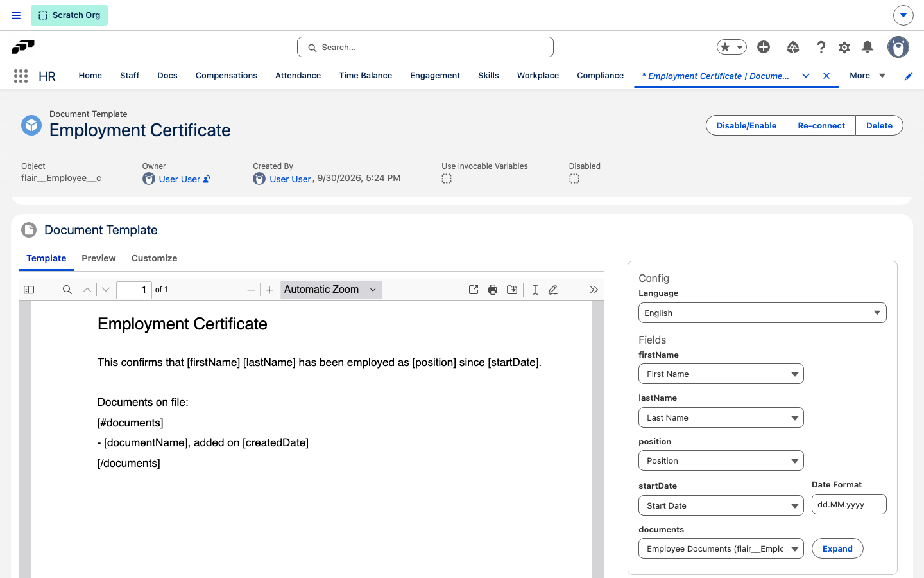Open Salesforce Help question mark

coord(821,47)
